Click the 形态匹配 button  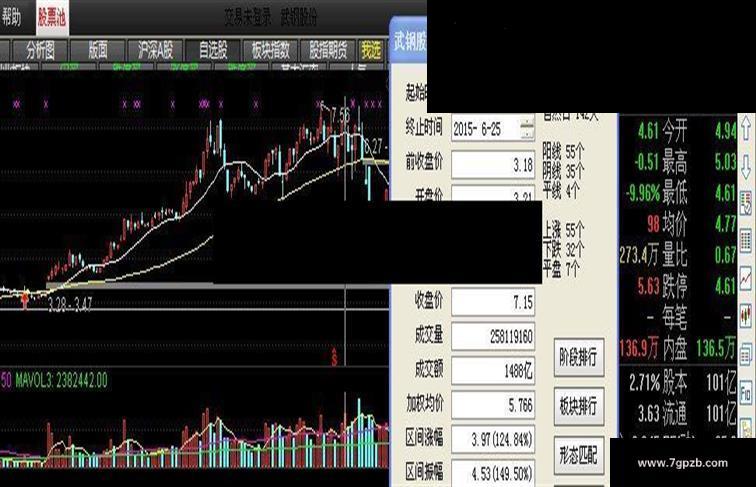[x=579, y=455]
